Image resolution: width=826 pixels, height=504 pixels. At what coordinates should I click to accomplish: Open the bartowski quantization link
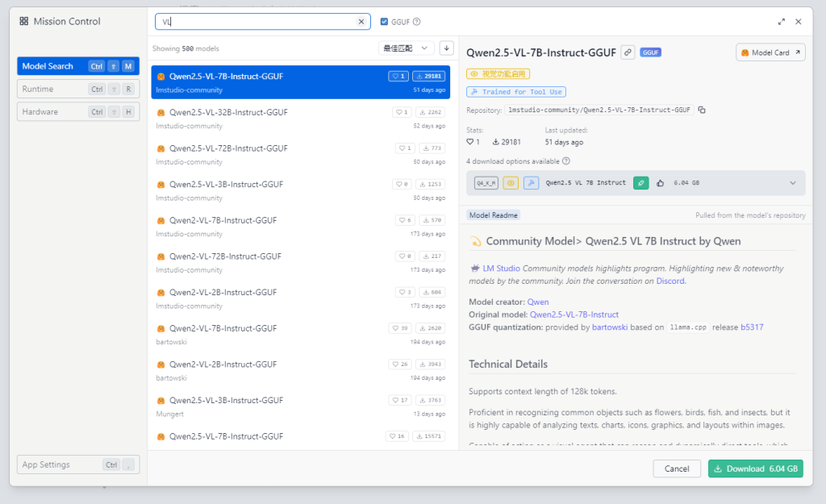point(610,327)
